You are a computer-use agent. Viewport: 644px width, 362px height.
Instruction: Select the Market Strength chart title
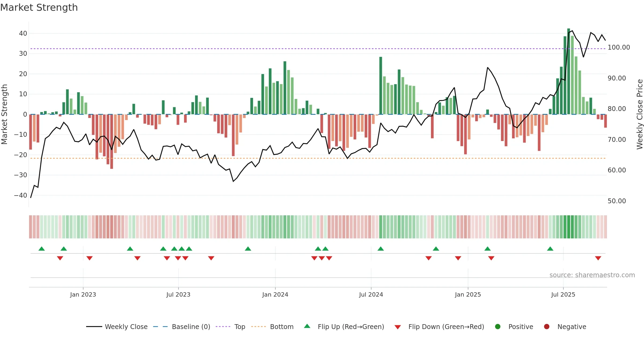pyautogui.click(x=39, y=8)
